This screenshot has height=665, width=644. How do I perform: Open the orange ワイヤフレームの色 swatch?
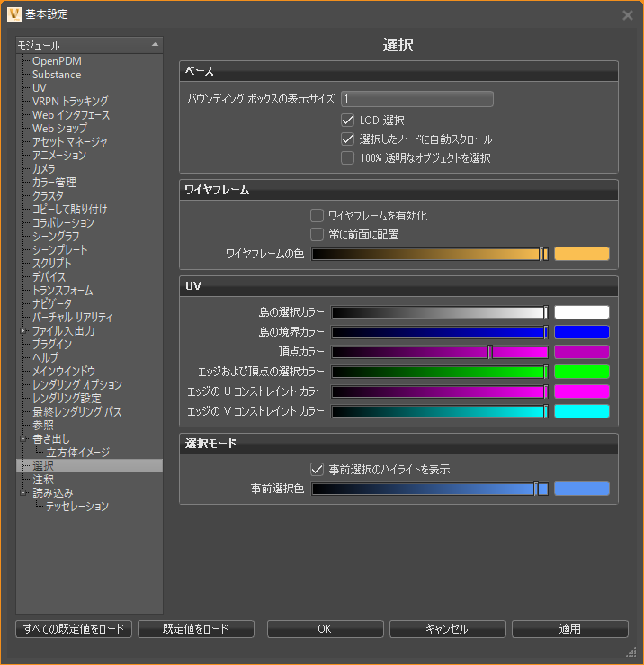click(x=582, y=254)
